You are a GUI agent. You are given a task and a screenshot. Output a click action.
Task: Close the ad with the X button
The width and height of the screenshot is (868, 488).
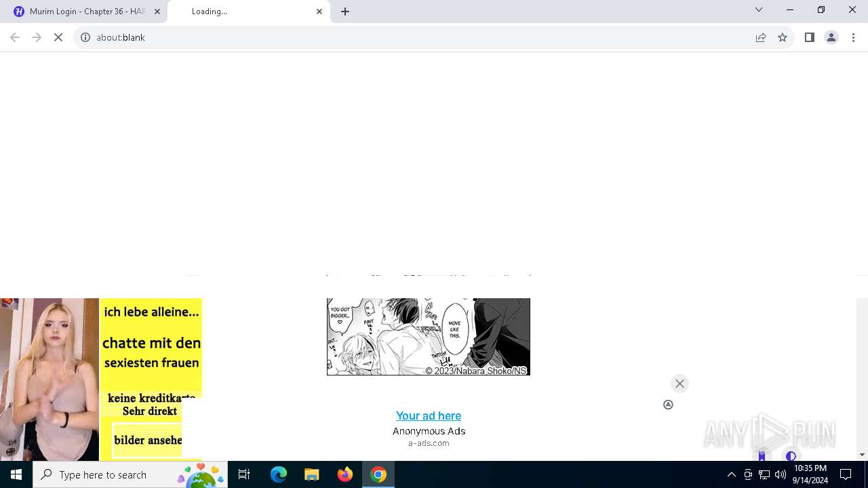tap(679, 384)
